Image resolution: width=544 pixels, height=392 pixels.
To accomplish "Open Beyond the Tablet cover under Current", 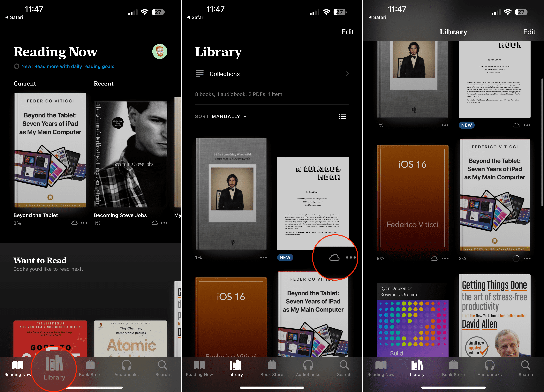I will coord(50,150).
